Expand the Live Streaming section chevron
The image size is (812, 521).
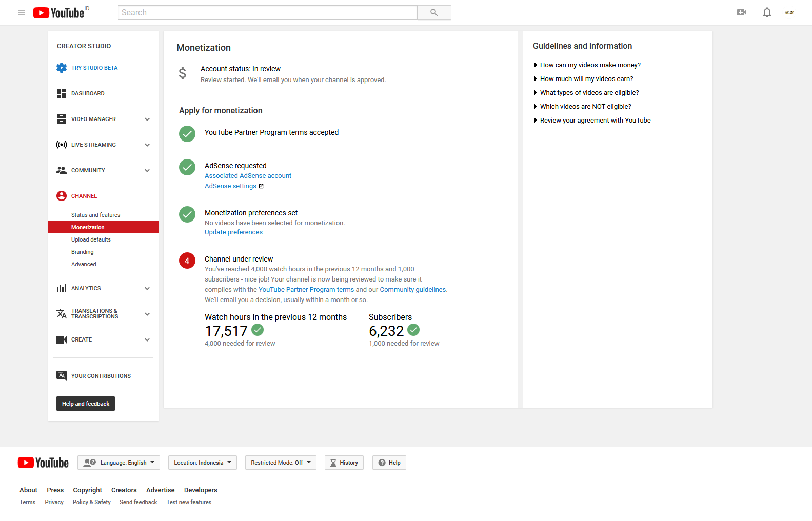147,145
